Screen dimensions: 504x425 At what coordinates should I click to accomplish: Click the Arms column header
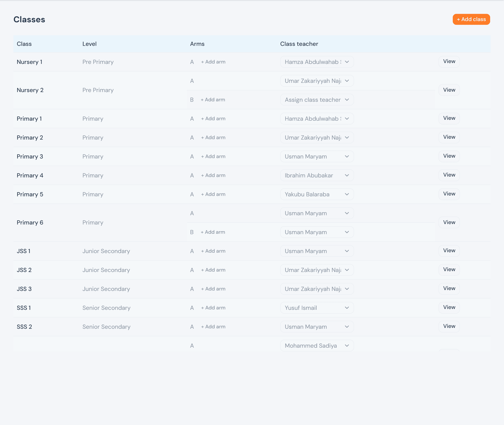coord(197,44)
